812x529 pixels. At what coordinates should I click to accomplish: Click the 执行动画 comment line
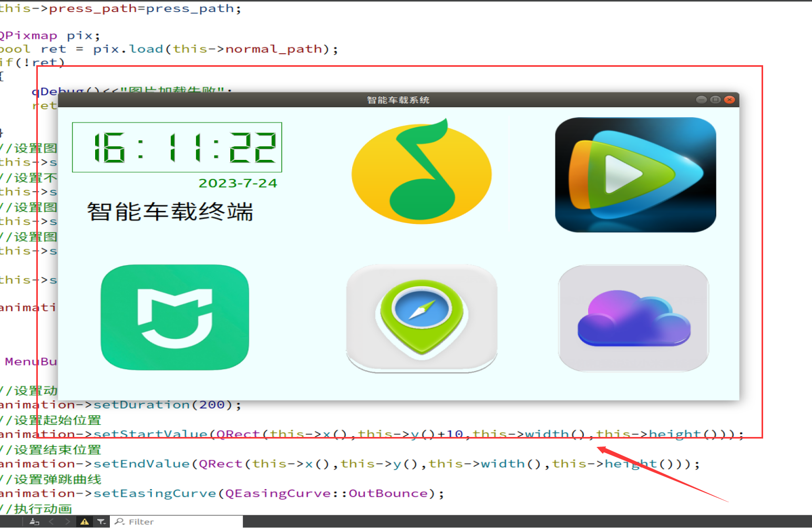click(36, 508)
